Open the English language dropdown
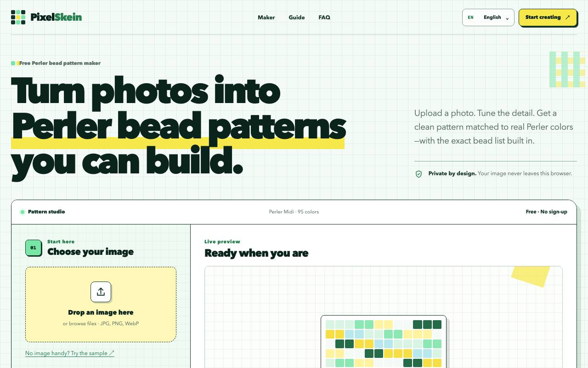The image size is (588, 368). (488, 17)
